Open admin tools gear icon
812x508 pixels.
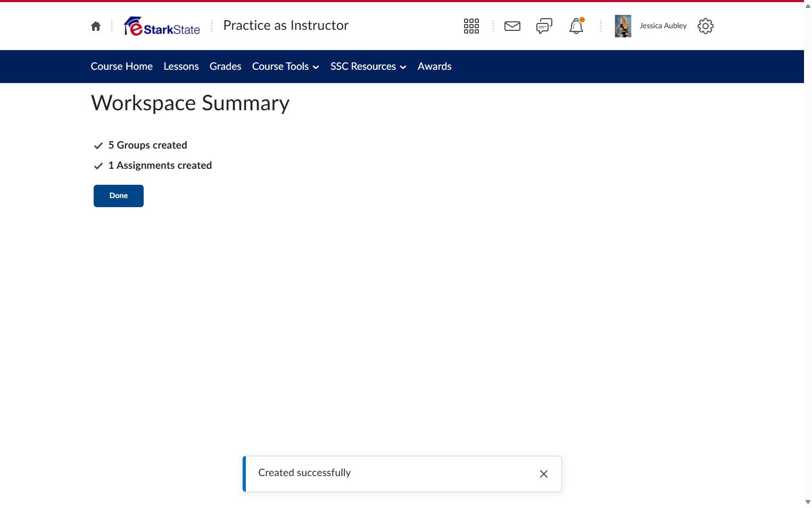(706, 26)
